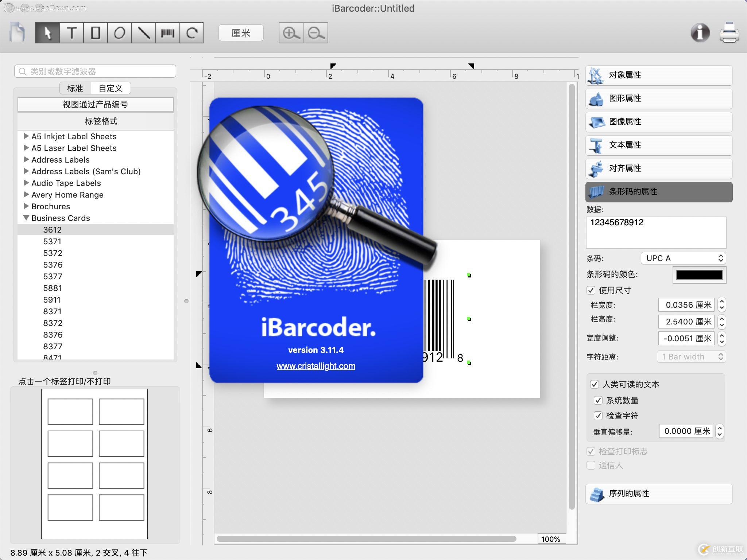Expand the Address Labels category
Viewport: 747px width, 560px height.
[x=26, y=160]
